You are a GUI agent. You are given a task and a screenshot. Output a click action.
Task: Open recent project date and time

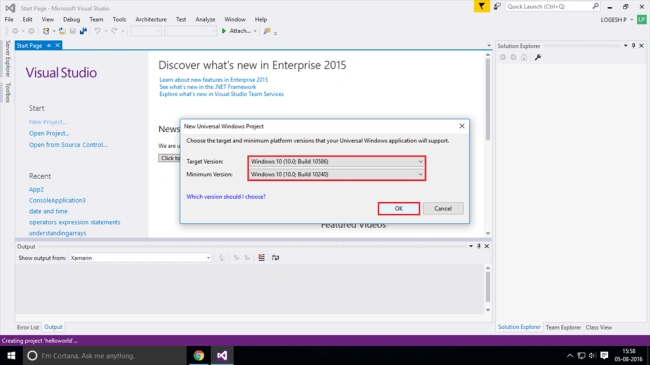click(x=48, y=211)
